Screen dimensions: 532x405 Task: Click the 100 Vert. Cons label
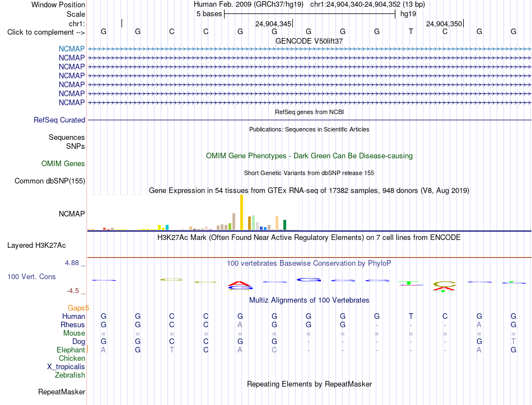pos(31,276)
